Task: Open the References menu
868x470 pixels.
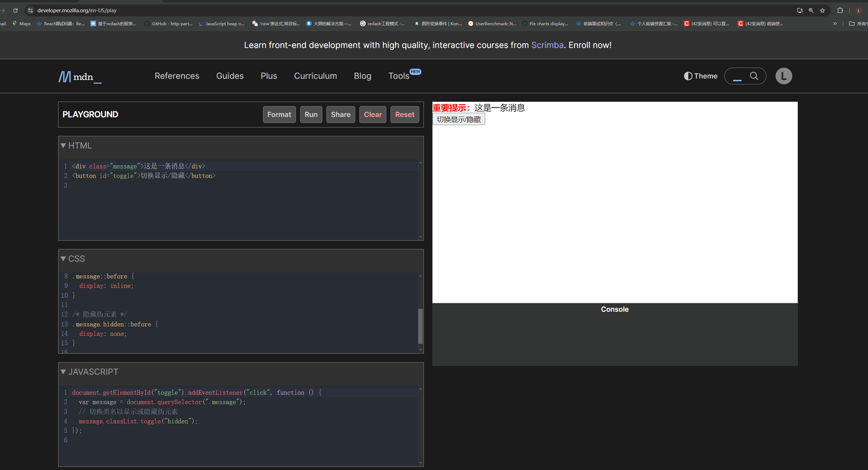Action: (x=177, y=76)
